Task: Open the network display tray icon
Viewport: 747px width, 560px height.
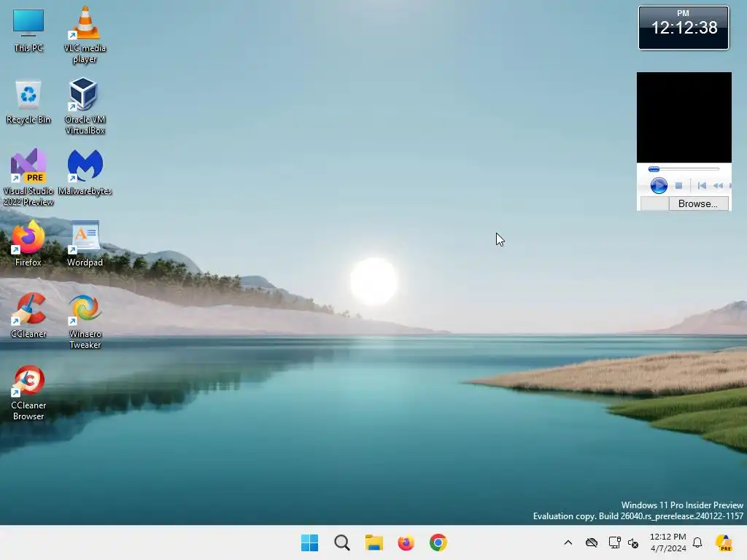Action: pos(614,542)
